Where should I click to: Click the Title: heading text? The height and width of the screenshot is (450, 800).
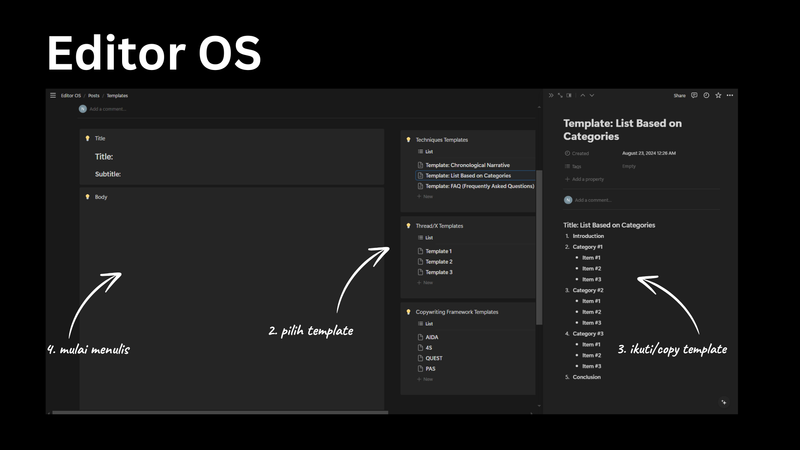click(104, 157)
